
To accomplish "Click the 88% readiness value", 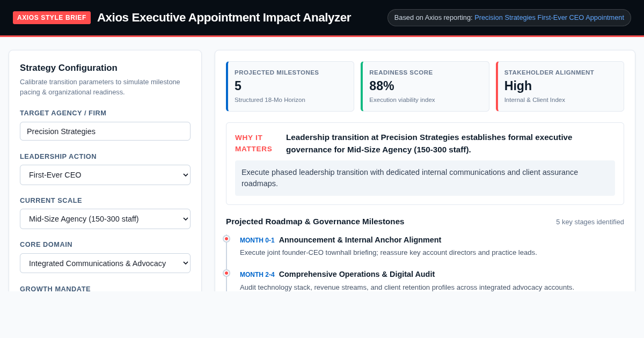I will point(382,86).
